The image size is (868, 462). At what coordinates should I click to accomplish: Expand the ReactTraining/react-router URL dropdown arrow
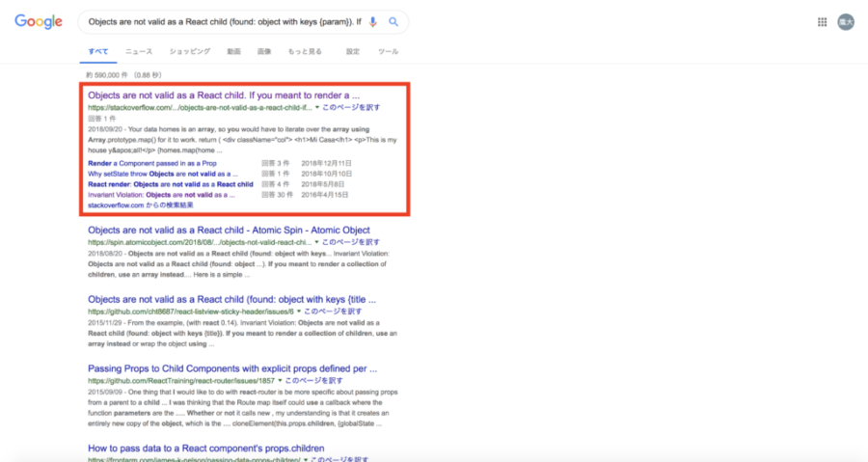pyautogui.click(x=280, y=381)
